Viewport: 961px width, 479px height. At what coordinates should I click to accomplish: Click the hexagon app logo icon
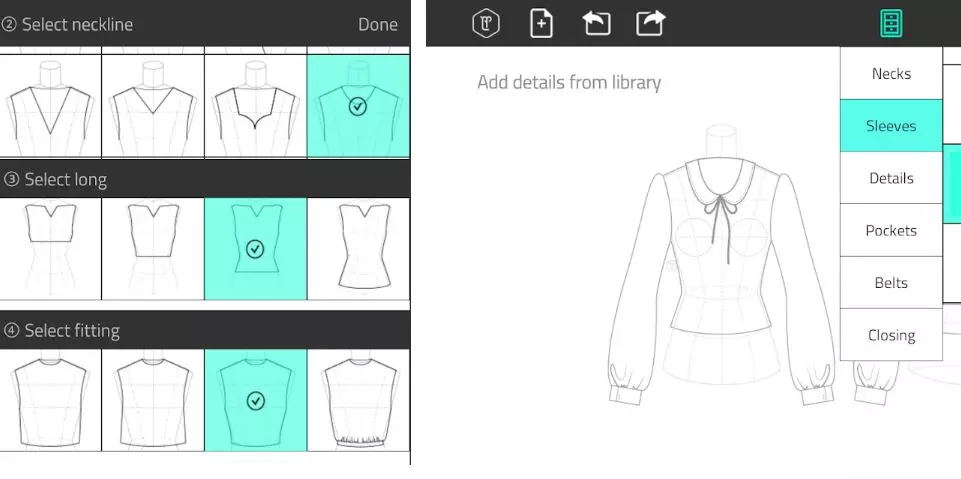[x=486, y=23]
